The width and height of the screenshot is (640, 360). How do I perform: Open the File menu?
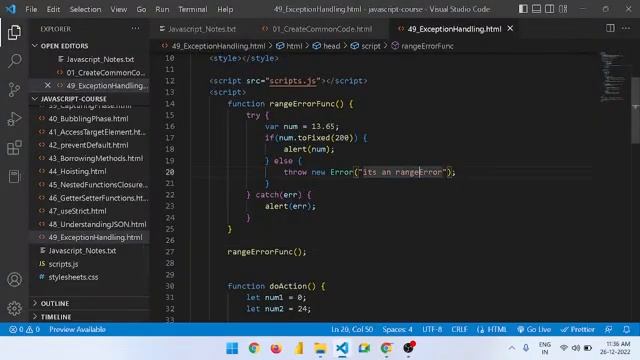click(31, 9)
